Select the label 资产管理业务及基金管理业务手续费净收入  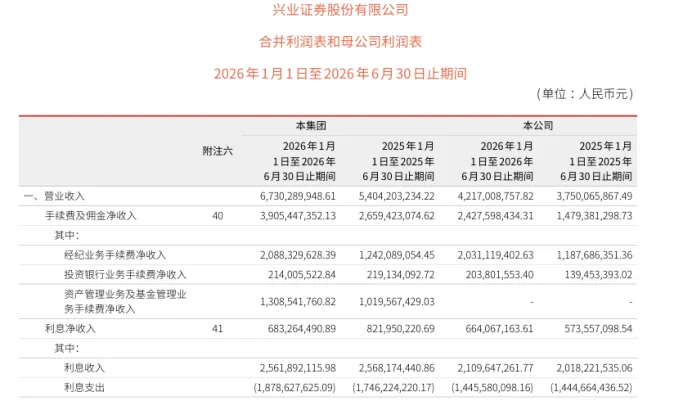pos(125,302)
